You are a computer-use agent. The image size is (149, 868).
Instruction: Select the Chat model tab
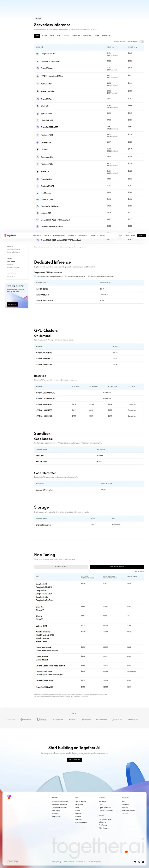pos(37,36)
